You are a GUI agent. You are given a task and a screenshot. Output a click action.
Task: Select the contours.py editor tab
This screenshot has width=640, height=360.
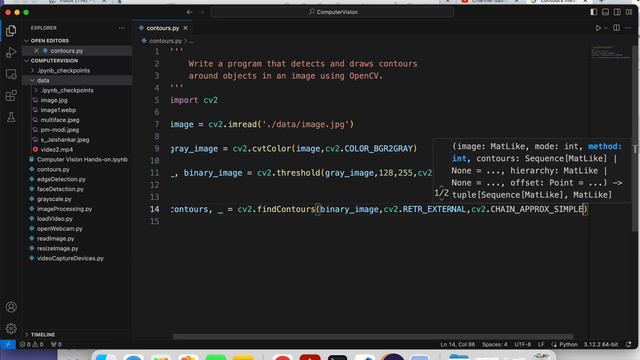point(162,28)
